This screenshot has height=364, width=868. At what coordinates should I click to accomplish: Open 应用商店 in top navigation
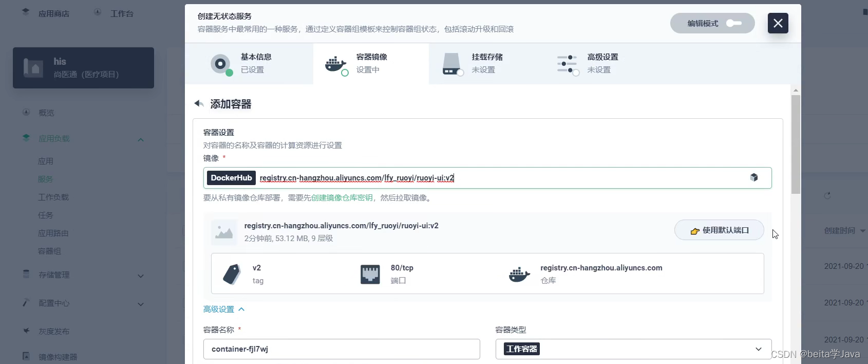54,14
